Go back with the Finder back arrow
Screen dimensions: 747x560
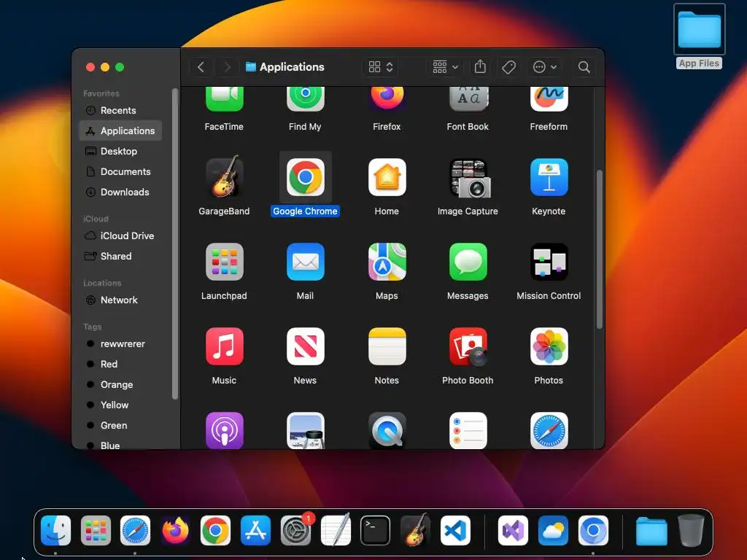[201, 67]
